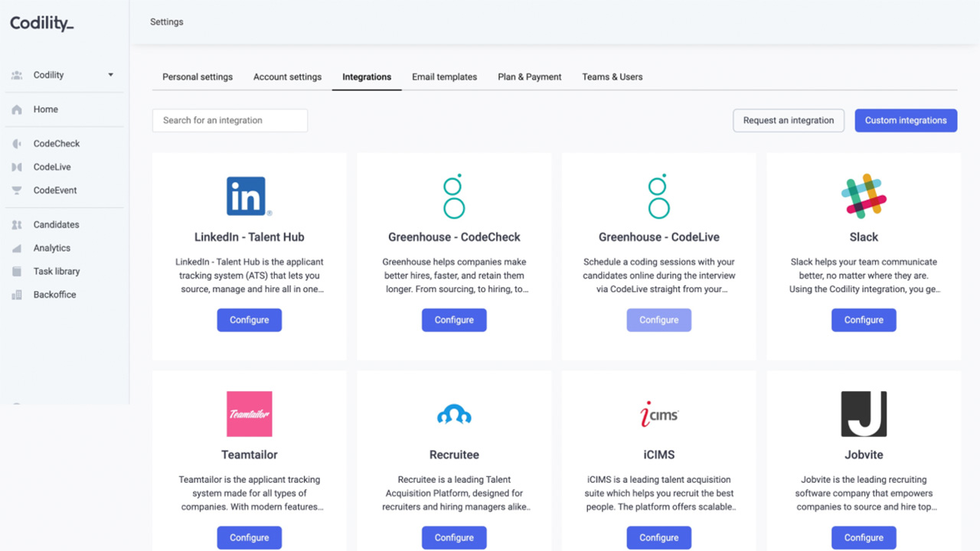Open Candidates page label

point(56,225)
